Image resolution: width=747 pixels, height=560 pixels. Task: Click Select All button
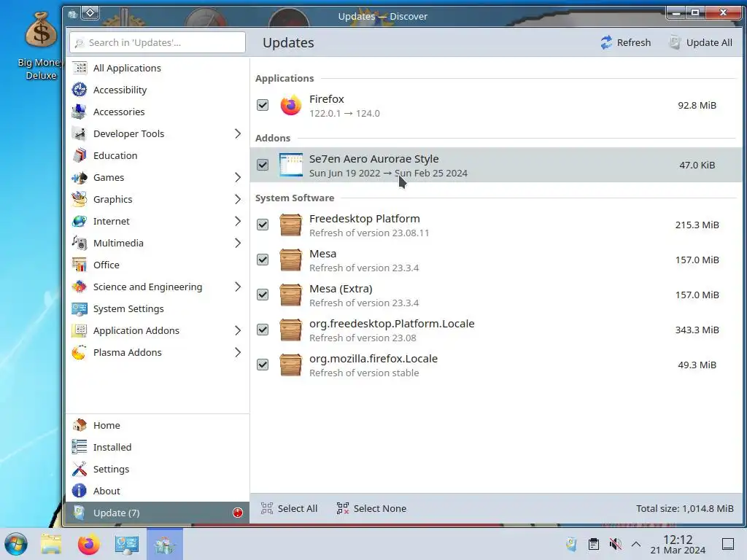(x=289, y=508)
